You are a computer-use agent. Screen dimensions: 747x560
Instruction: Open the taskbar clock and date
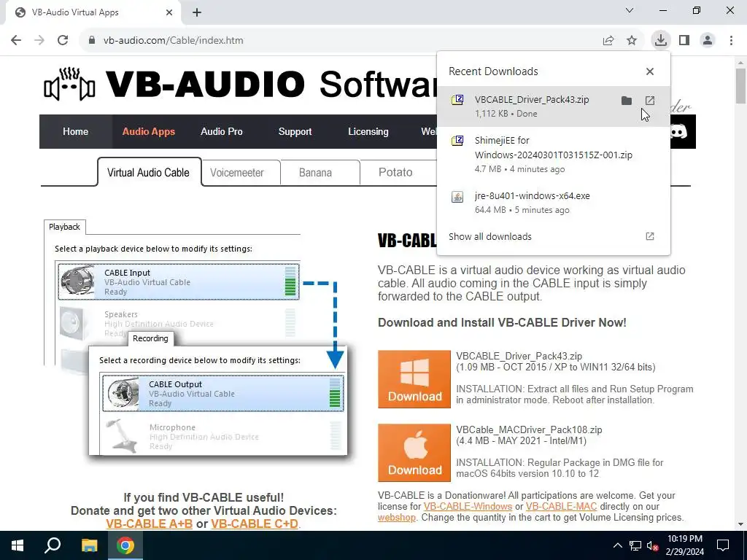click(684, 545)
